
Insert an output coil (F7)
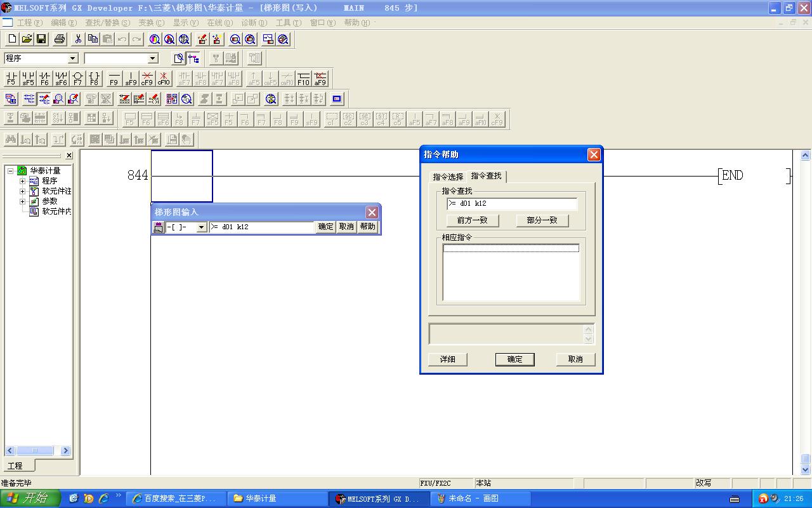tap(77, 79)
